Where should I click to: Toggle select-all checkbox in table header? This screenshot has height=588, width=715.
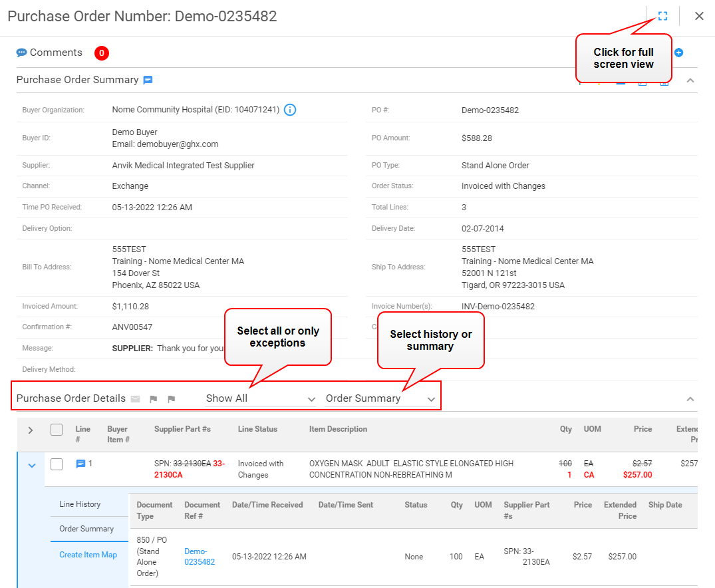pyautogui.click(x=57, y=430)
